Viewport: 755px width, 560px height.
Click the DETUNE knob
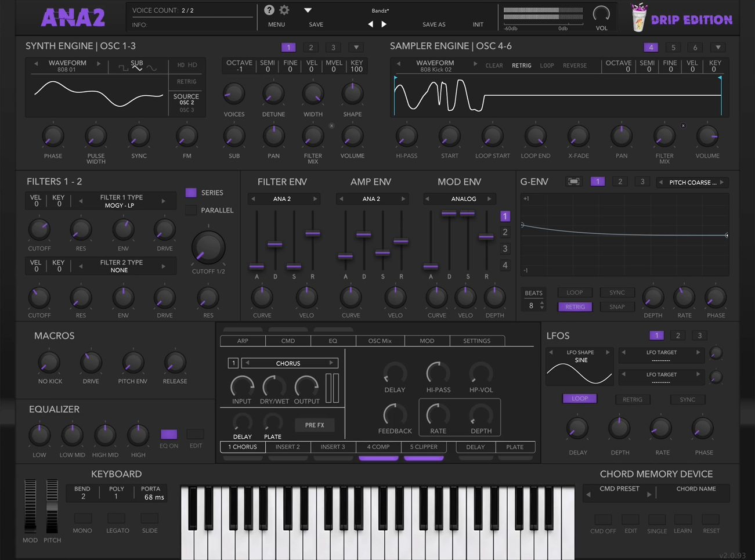[x=273, y=93]
